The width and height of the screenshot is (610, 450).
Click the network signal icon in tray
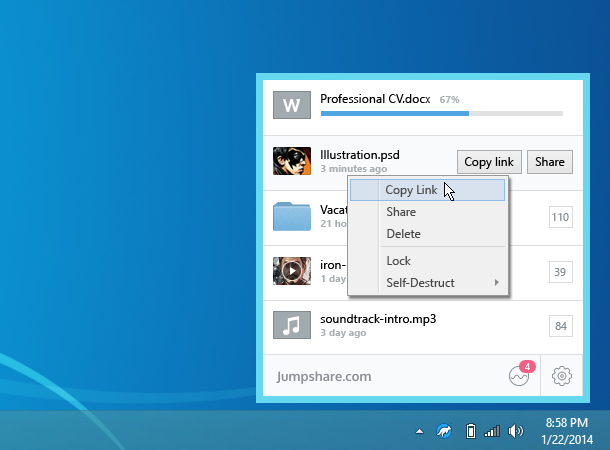coord(492,431)
